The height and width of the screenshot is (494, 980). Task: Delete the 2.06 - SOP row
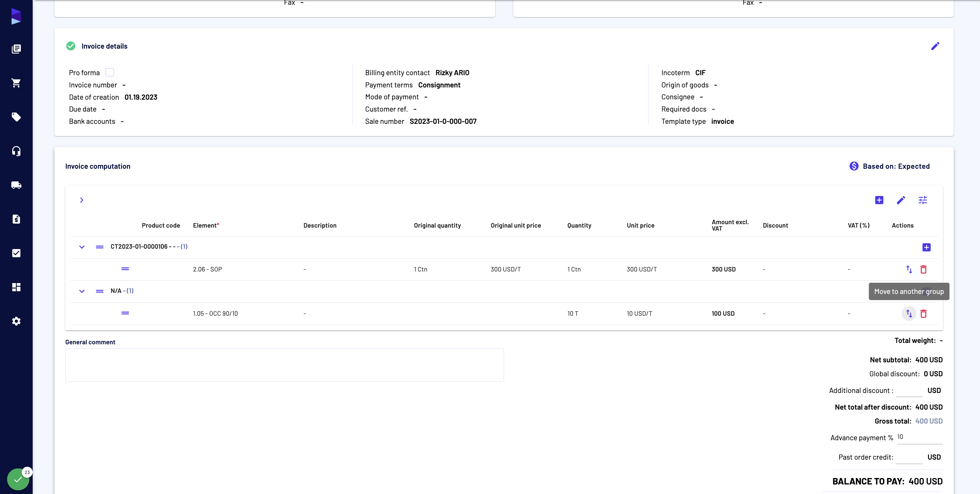[923, 269]
